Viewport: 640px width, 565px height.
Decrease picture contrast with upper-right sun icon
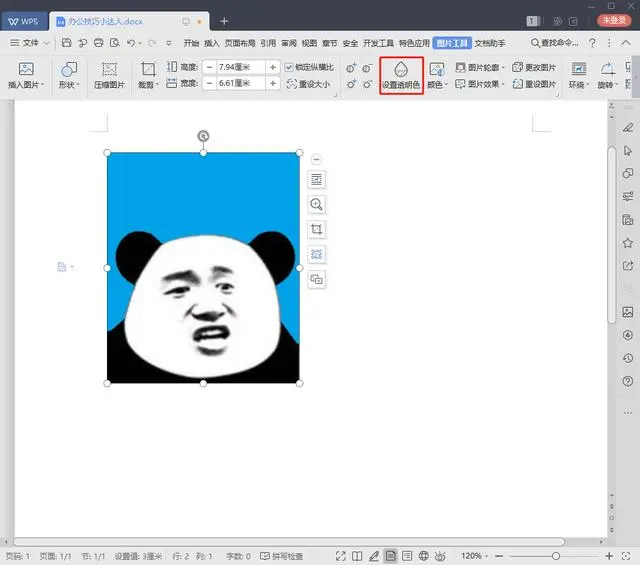[x=367, y=68]
